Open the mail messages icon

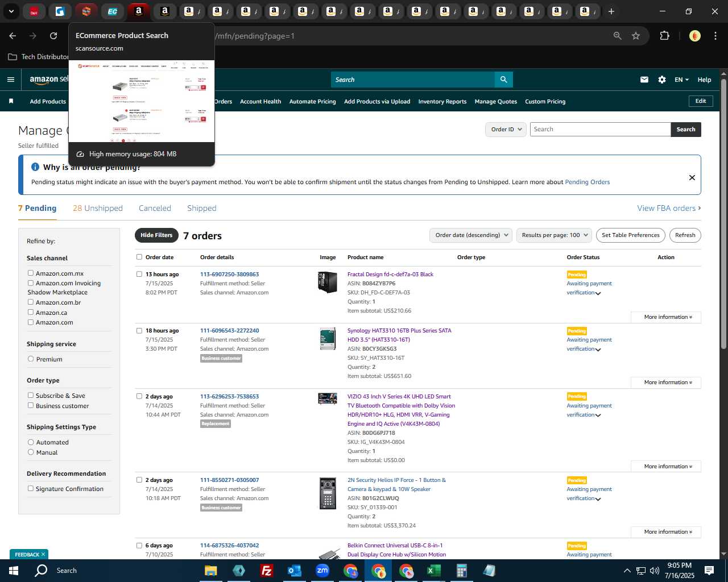point(644,80)
